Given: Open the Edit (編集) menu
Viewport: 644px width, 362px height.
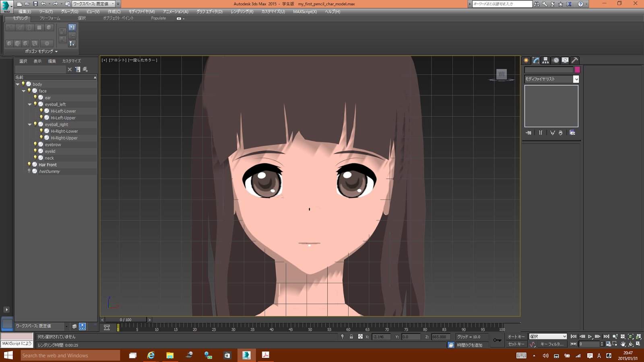Looking at the screenshot, I should pyautogui.click(x=25, y=12).
